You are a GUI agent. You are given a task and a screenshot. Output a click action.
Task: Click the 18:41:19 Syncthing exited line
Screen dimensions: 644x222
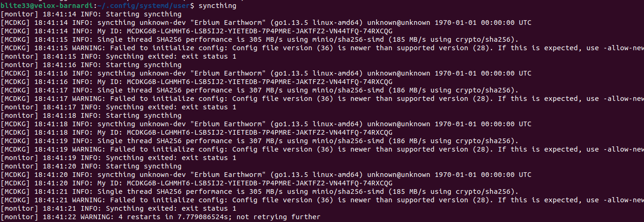point(118,158)
